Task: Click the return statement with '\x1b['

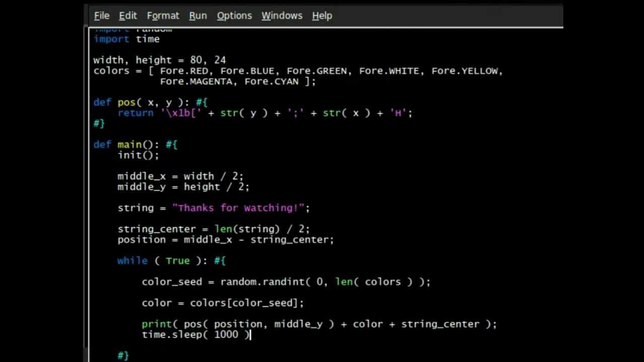Action: (x=265, y=113)
